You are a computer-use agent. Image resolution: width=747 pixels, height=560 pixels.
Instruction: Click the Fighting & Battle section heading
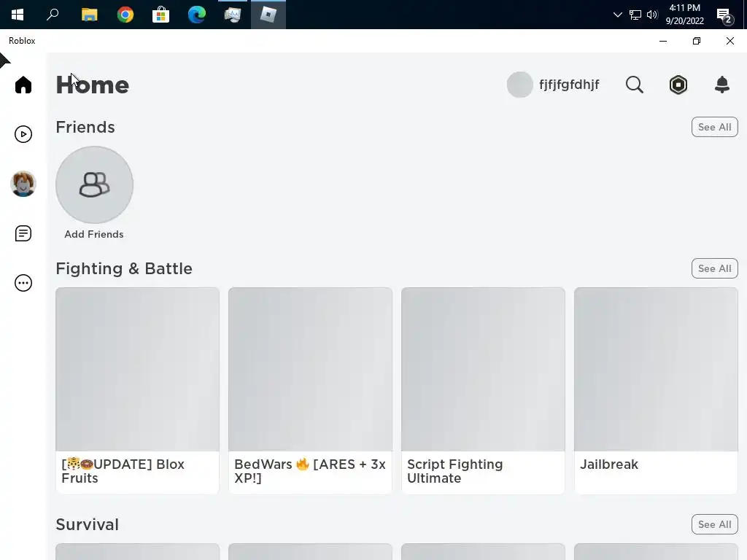(x=124, y=268)
